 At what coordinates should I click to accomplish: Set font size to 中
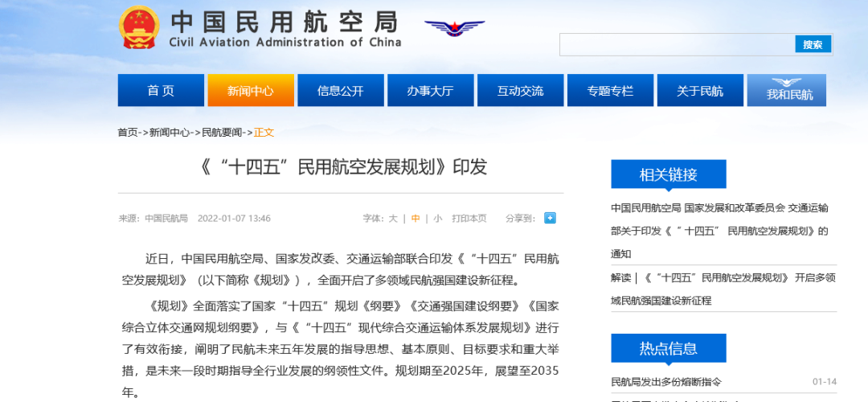[x=416, y=219]
